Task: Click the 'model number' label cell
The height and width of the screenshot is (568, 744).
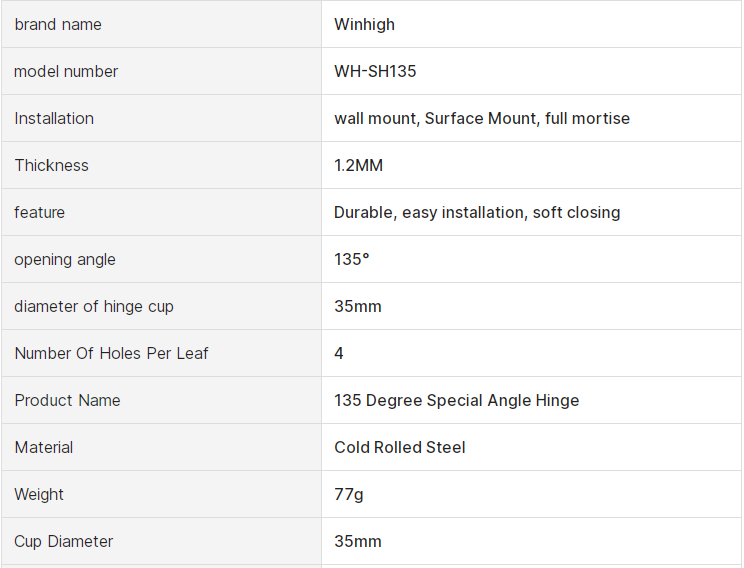Action: coord(66,71)
